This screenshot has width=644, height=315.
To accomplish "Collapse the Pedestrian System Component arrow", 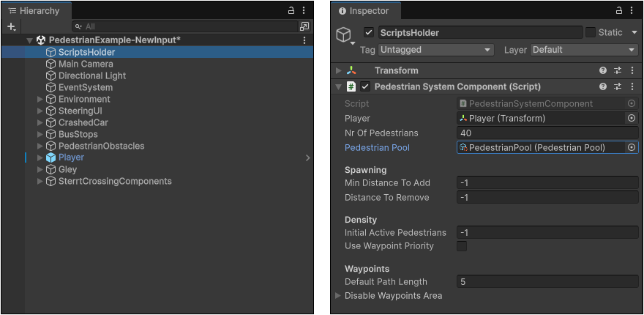I will (338, 86).
